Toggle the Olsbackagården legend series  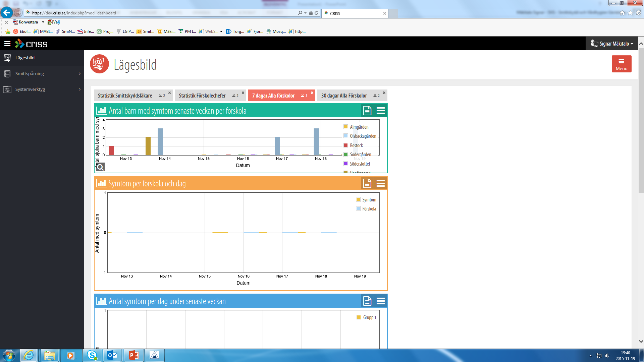360,136
